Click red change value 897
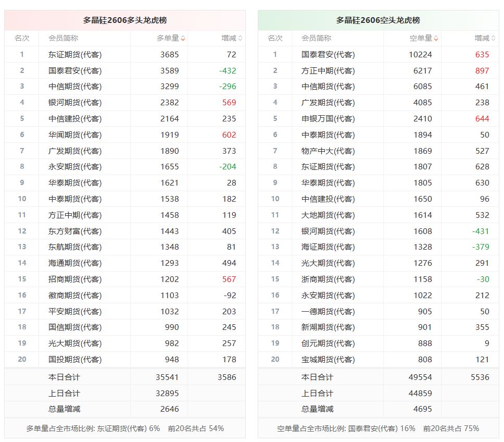This screenshot has width=504, height=442. pyautogui.click(x=482, y=70)
